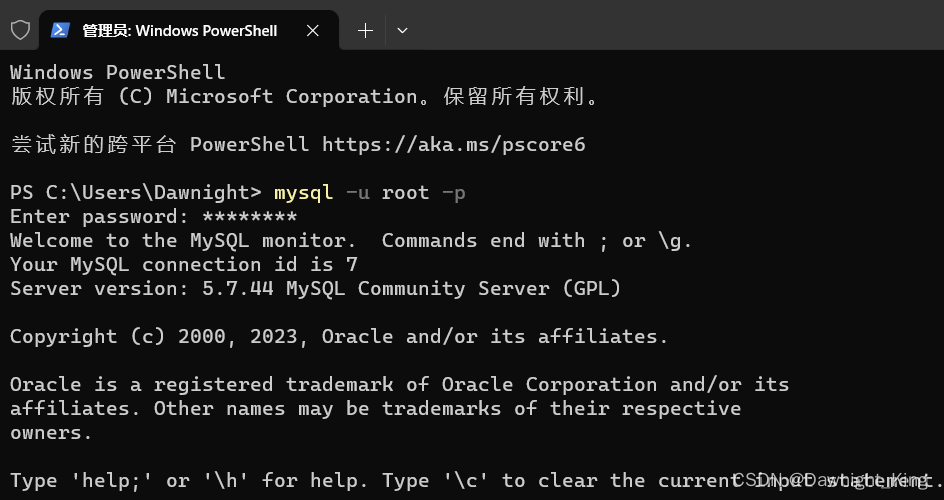Click the administrator shield icon

20,30
